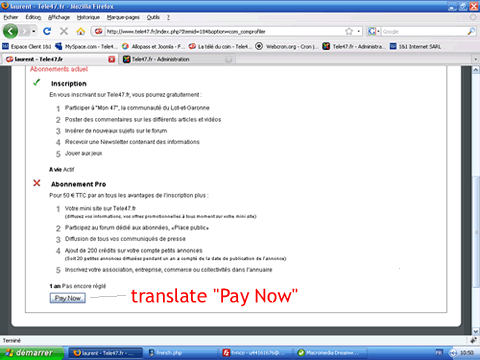The width and height of the screenshot is (480, 360).
Task: Open the Webcron.org bookmark
Action: (x=287, y=46)
